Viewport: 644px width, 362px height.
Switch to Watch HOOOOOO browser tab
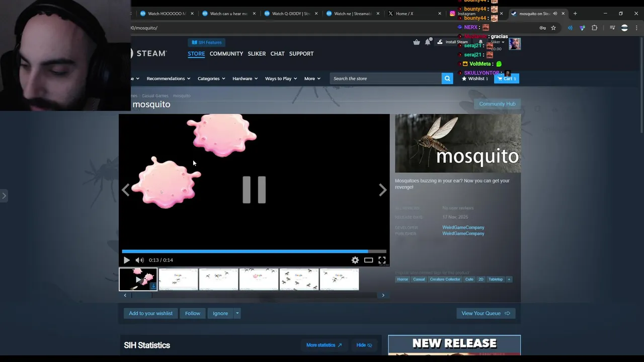pyautogui.click(x=166, y=14)
